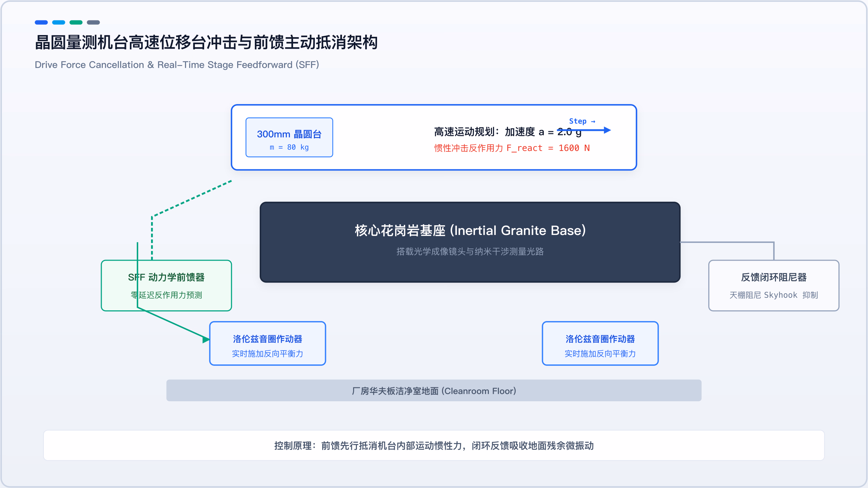Click the text 'm = 80 kg'
Image resolution: width=868 pixels, height=488 pixels.
pos(289,147)
